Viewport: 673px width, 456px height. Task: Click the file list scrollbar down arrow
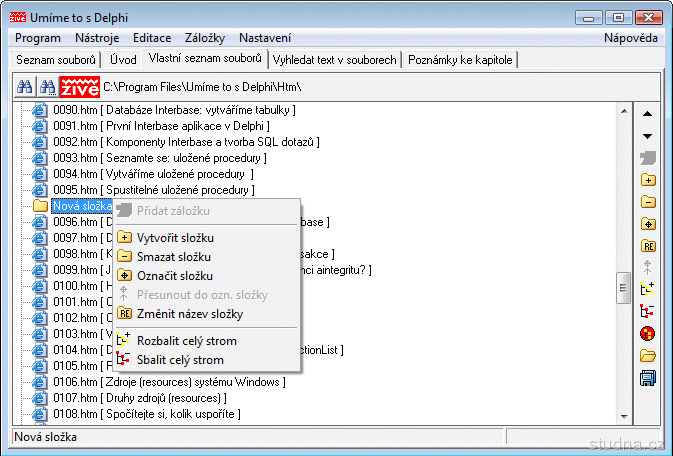pyautogui.click(x=624, y=416)
